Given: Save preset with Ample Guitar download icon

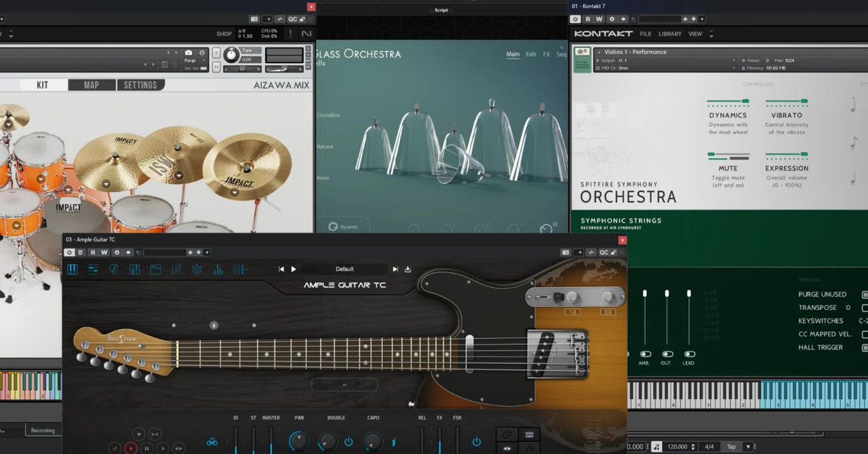Looking at the screenshot, I should click(408, 269).
